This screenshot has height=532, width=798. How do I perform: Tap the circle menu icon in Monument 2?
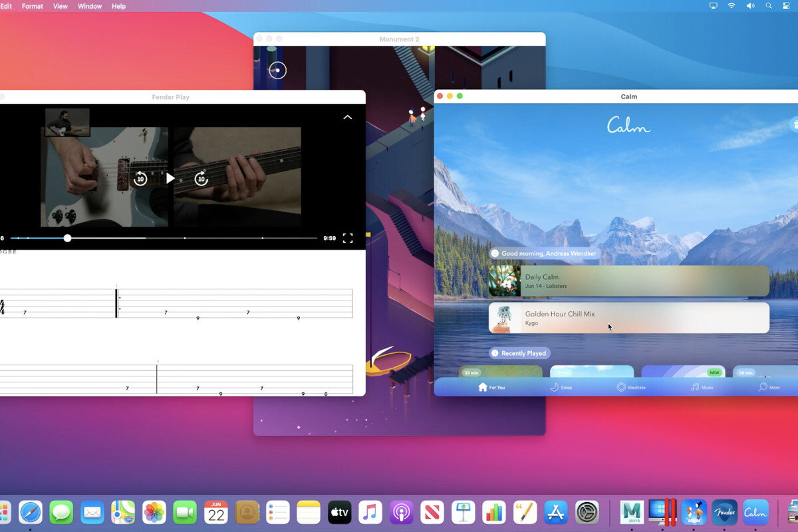277,70
